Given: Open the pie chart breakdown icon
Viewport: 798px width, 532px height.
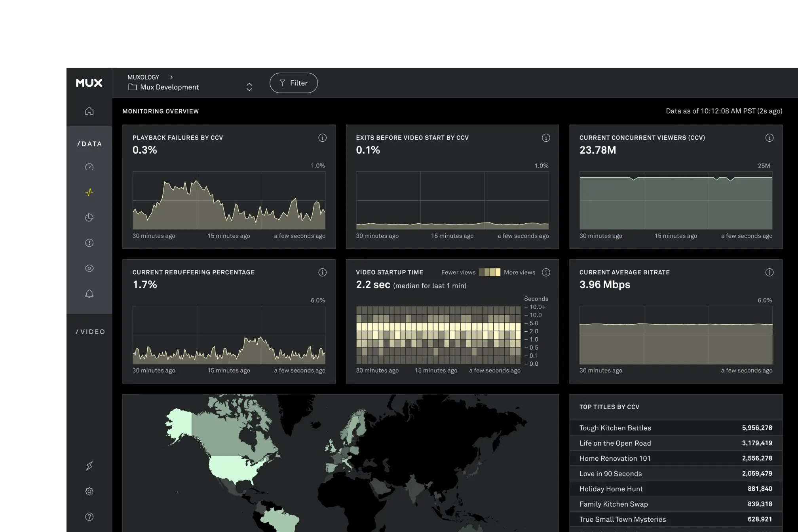Looking at the screenshot, I should click(x=89, y=218).
